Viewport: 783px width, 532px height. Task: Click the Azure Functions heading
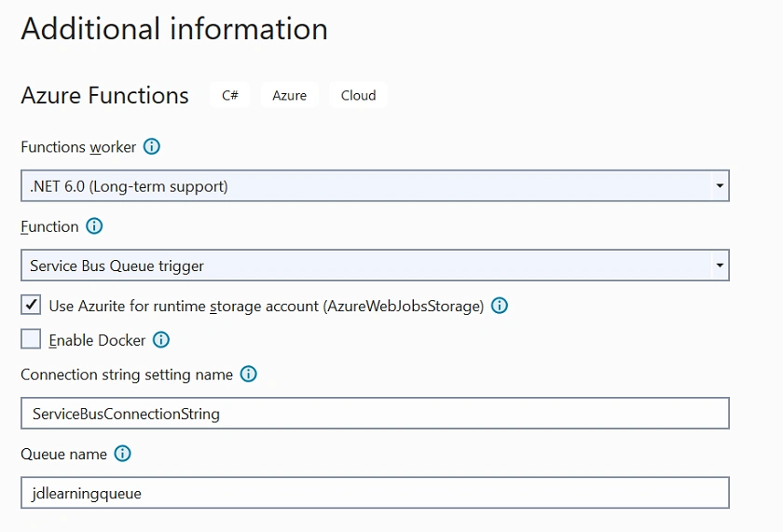click(104, 95)
